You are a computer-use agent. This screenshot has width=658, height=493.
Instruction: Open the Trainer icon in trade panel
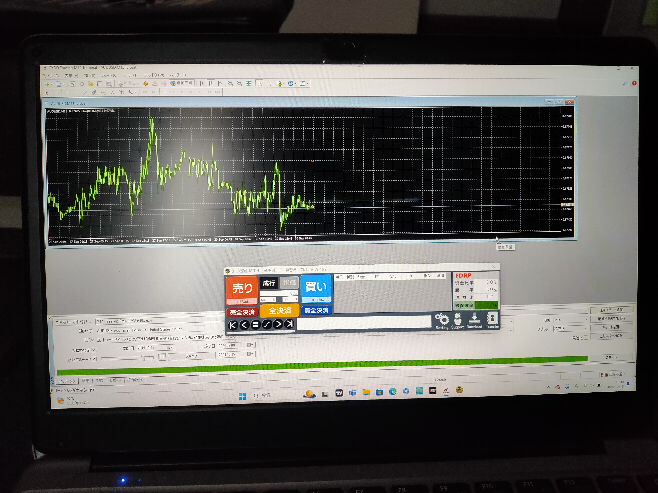pos(492,319)
